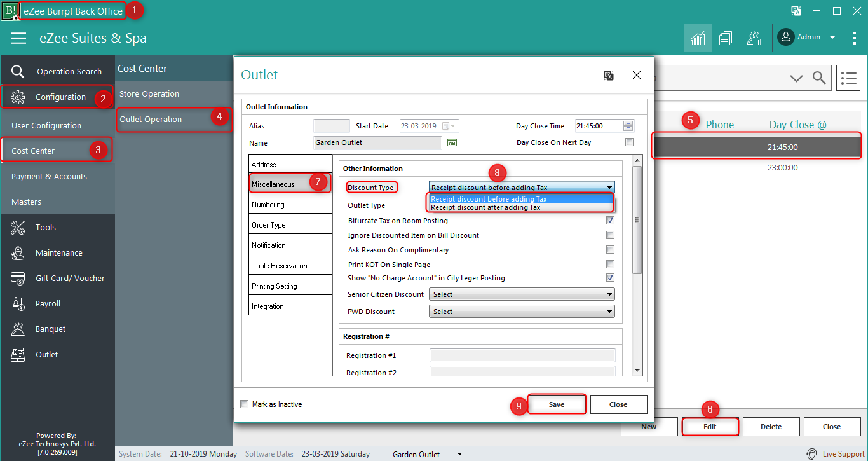
Task: Click the translate icon in Outlet dialog
Action: (609, 76)
